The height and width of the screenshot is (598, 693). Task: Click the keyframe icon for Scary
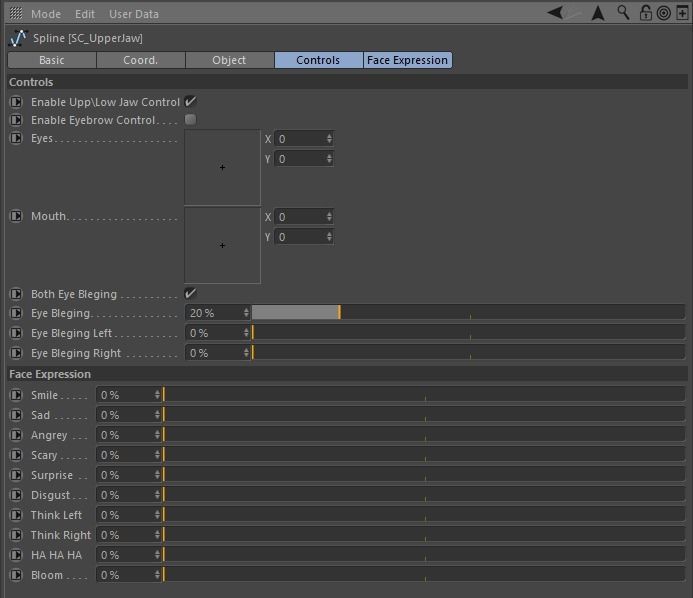[x=16, y=455]
